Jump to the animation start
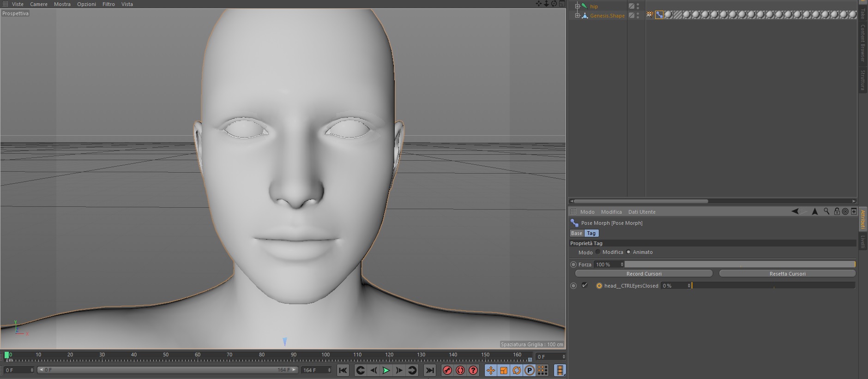 point(343,370)
